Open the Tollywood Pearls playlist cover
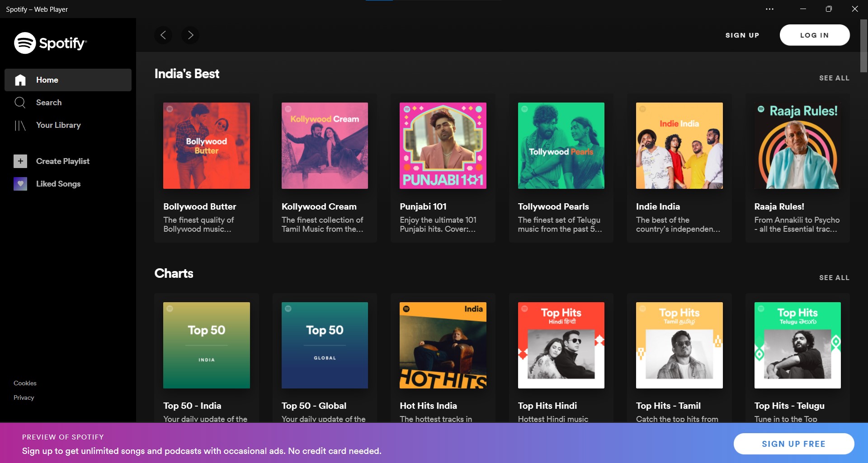This screenshot has height=463, width=868. pyautogui.click(x=561, y=145)
